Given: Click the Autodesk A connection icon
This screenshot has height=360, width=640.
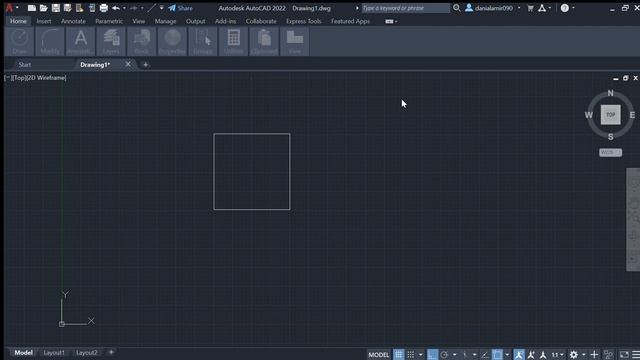Looking at the screenshot, I should (x=542, y=8).
